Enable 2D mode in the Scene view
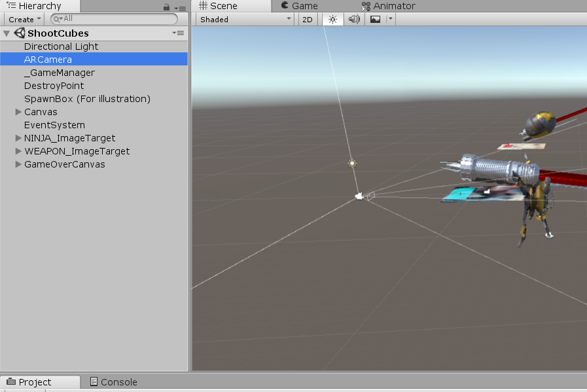Screen dimensions: 587x392 point(307,19)
